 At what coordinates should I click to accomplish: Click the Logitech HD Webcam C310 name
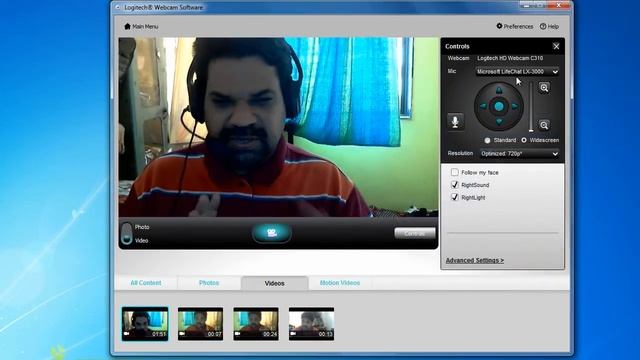pyautogui.click(x=510, y=58)
